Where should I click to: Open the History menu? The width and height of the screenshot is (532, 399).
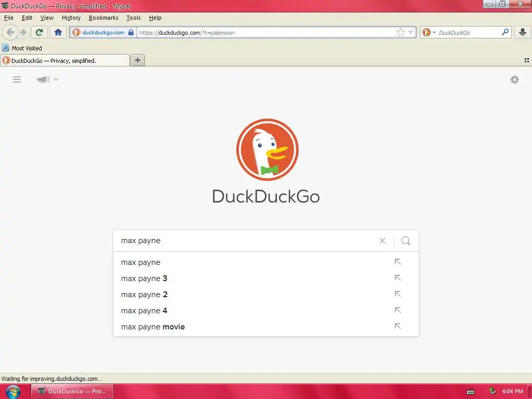[x=71, y=18]
